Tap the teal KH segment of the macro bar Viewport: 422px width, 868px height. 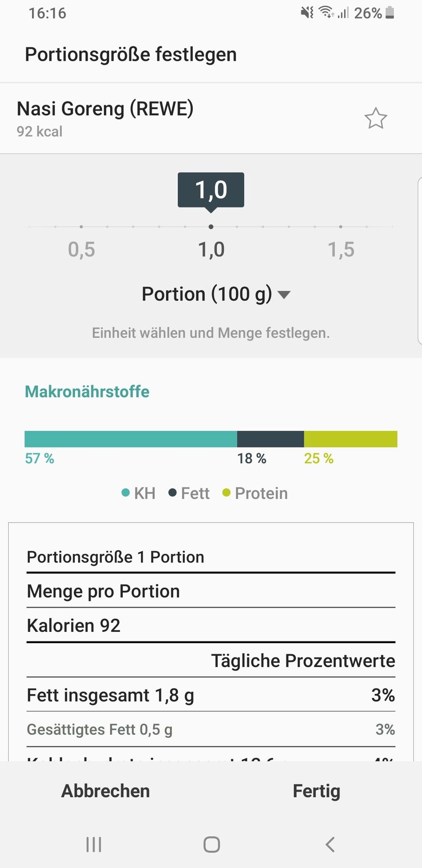click(131, 439)
